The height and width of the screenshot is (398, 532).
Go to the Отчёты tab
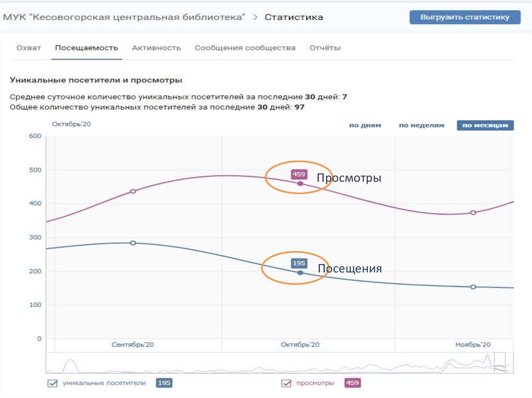click(x=325, y=48)
